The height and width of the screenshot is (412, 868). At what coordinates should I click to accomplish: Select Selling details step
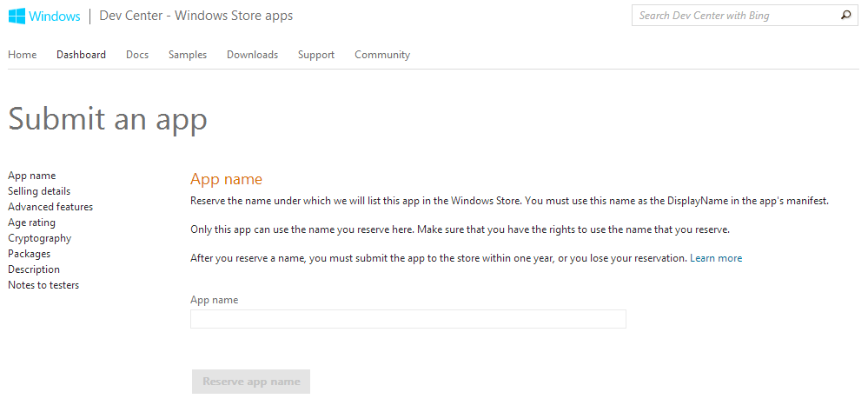tap(39, 191)
